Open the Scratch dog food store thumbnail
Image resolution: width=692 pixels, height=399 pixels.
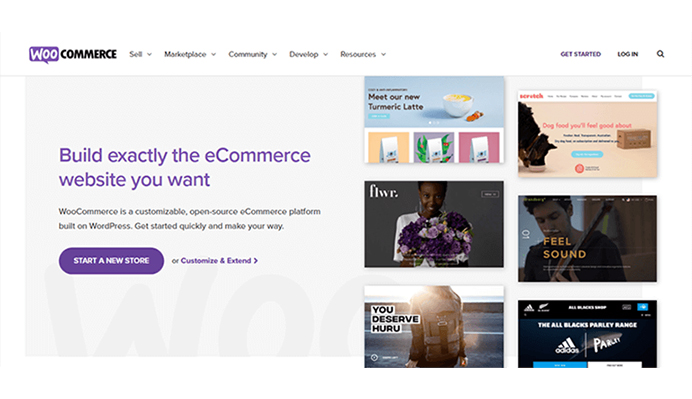587,134
